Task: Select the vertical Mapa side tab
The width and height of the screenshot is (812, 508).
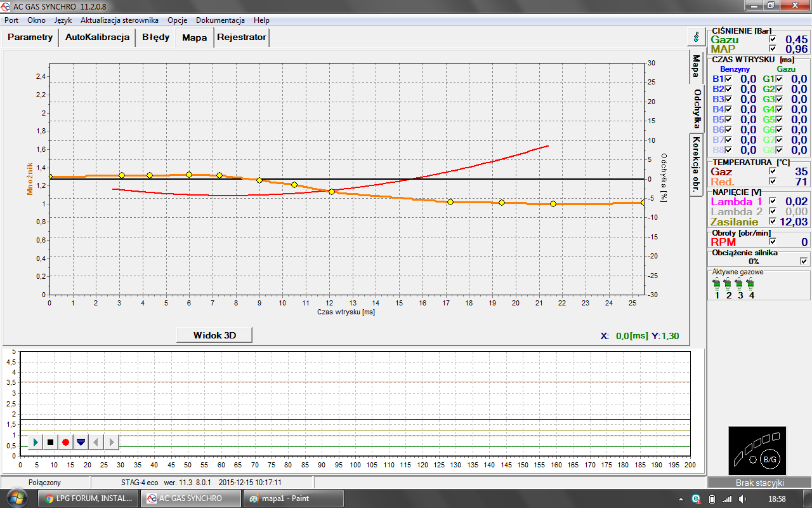Action: (x=697, y=67)
